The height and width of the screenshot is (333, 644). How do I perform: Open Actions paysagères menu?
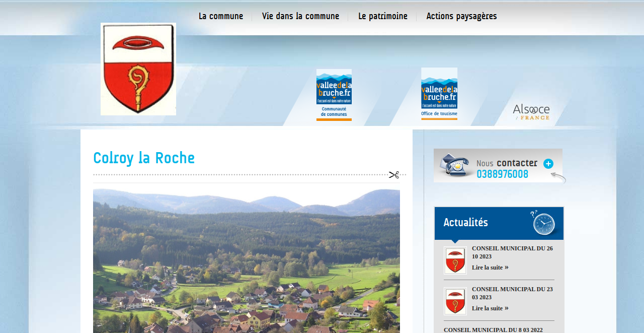(461, 16)
